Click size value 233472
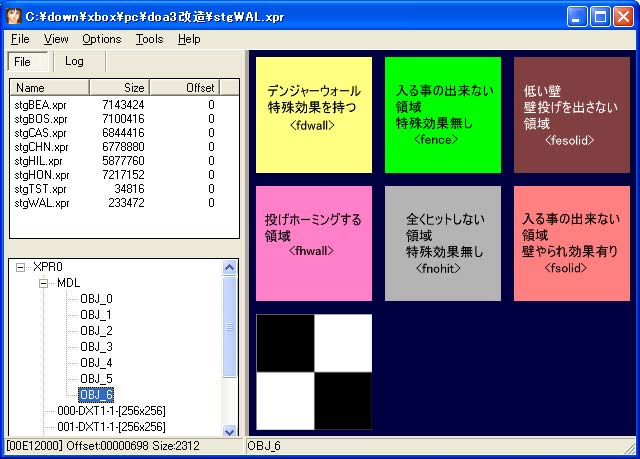This screenshot has height=459, width=640. (x=126, y=203)
